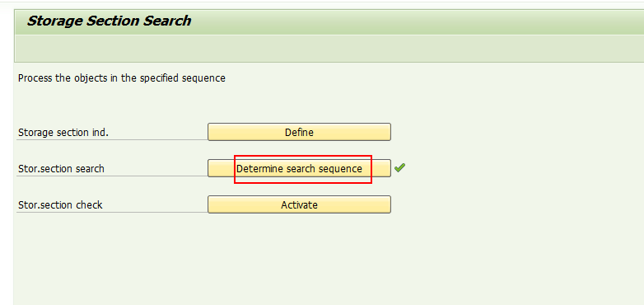
Task: Click the Activate button
Action: pyautogui.click(x=299, y=204)
